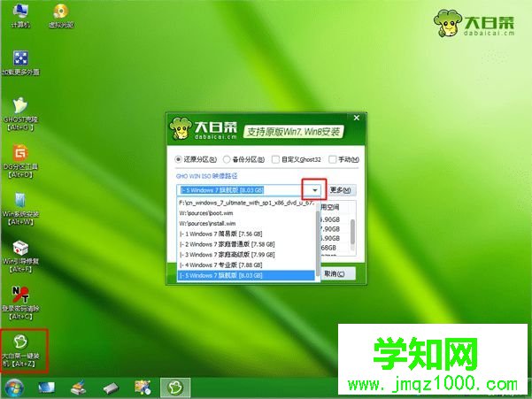Click the '68GB' partition size cell
This screenshot has width=532, height=399.
coord(328,248)
